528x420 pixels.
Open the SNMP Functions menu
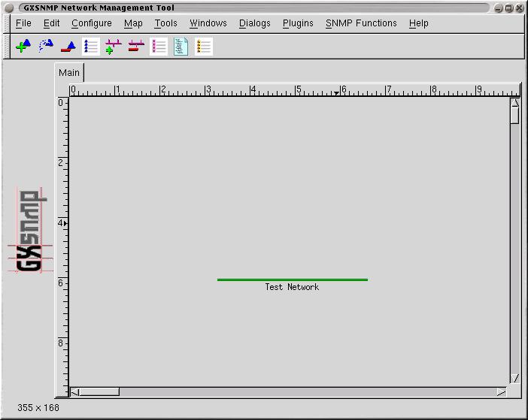[x=361, y=23]
